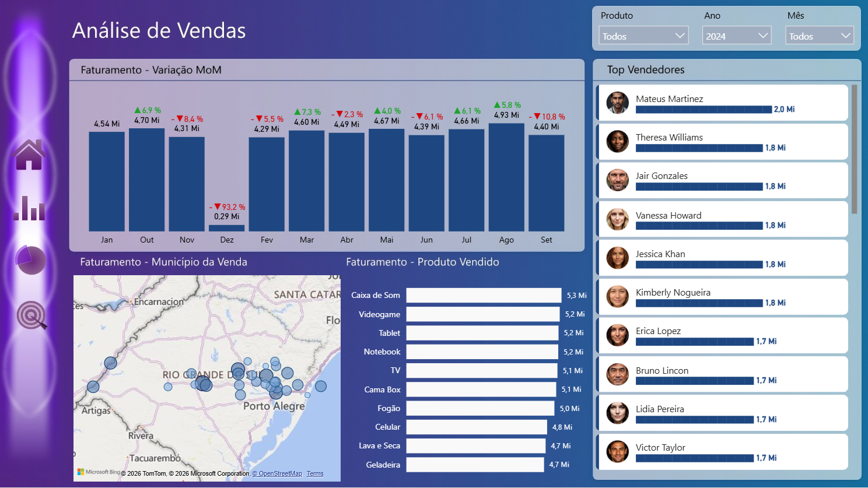Click the Rivera label on map
The width and height of the screenshot is (868, 488).
click(141, 436)
